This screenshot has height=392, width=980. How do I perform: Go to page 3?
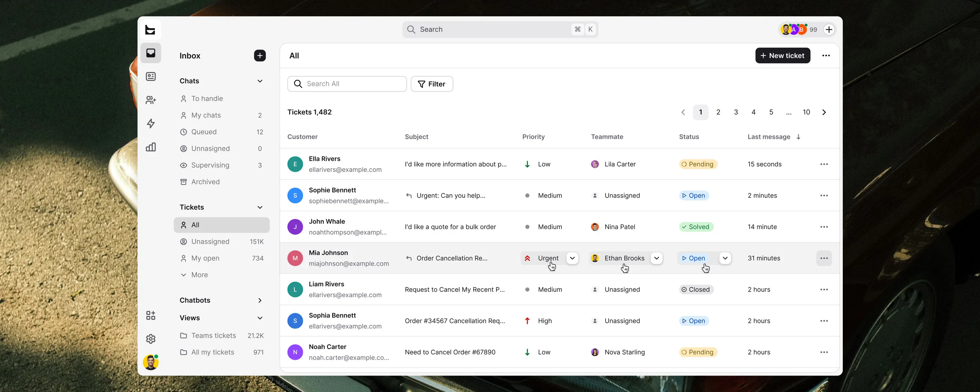[736, 112]
